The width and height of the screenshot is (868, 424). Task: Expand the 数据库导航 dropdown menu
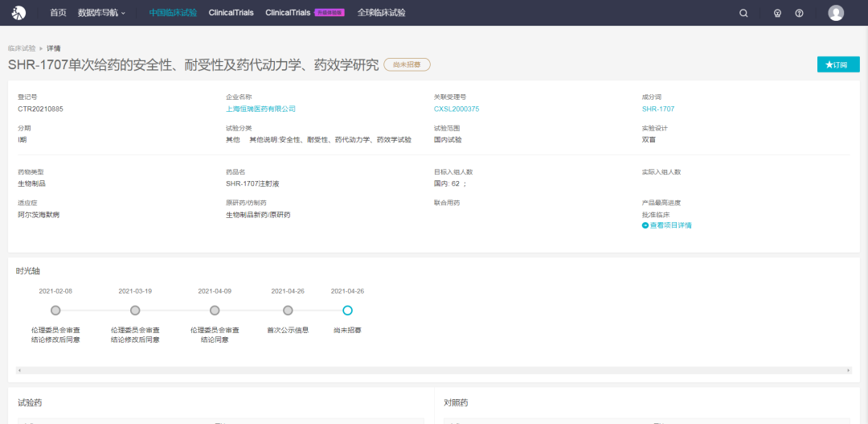point(102,13)
